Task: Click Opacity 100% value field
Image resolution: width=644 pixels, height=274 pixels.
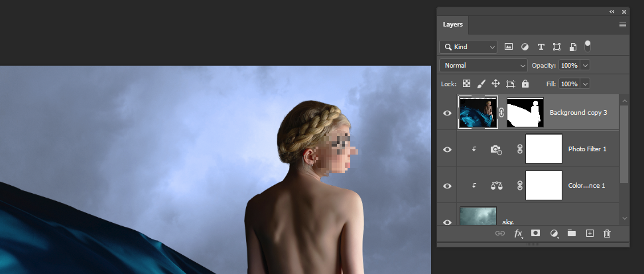Action: coord(569,65)
